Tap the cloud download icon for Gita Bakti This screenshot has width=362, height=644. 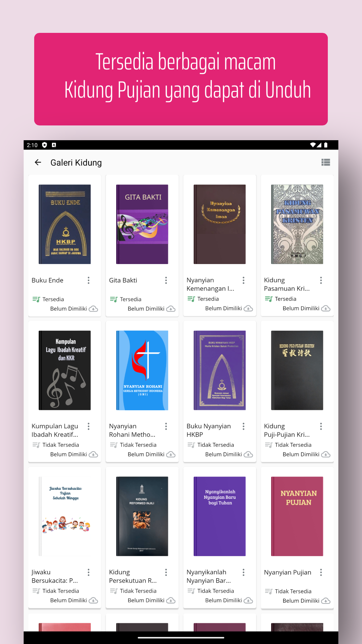(x=171, y=309)
